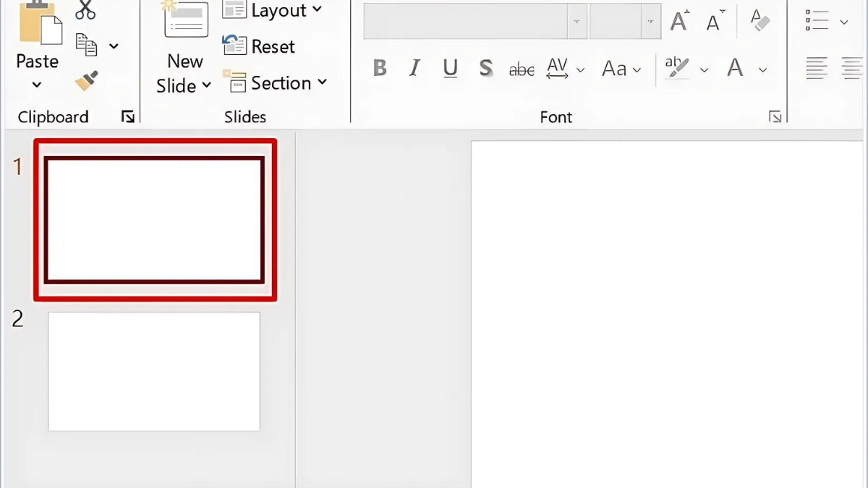Select slide 2 thumbnail
This screenshot has height=488, width=868.
tap(154, 372)
